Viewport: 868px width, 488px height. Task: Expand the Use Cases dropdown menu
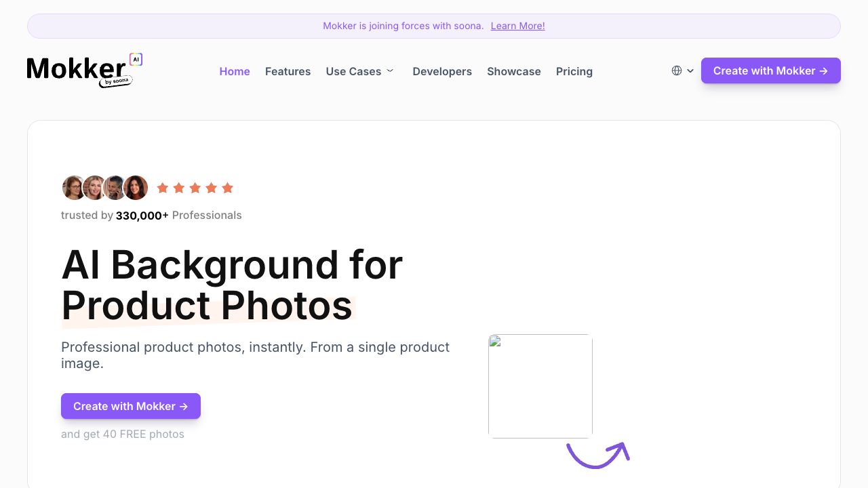click(359, 71)
